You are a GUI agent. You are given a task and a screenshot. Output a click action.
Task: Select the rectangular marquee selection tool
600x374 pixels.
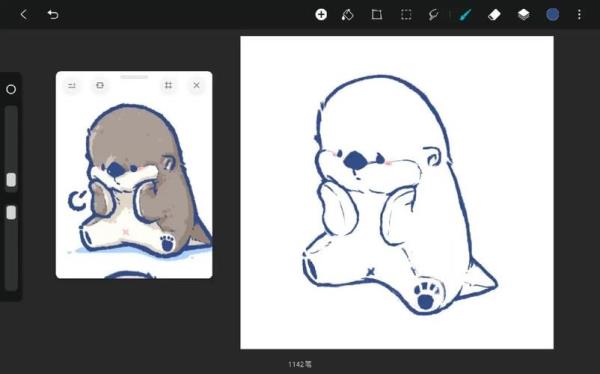click(x=406, y=15)
